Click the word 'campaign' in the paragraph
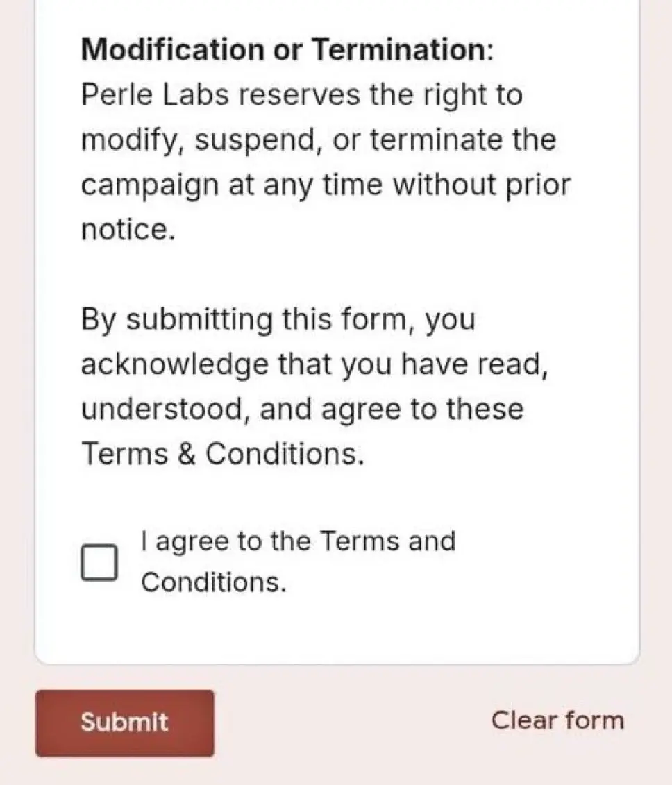Viewport: 672px width, 785px height. click(150, 186)
